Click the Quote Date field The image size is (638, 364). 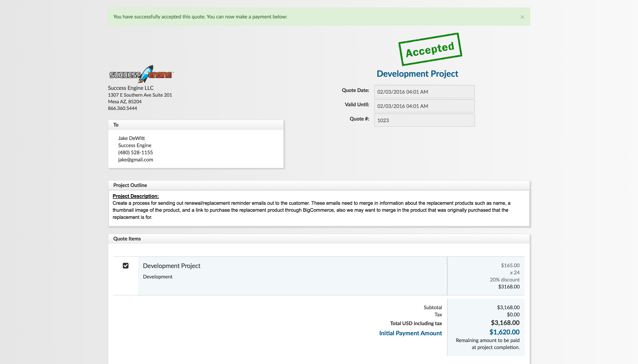tap(424, 92)
